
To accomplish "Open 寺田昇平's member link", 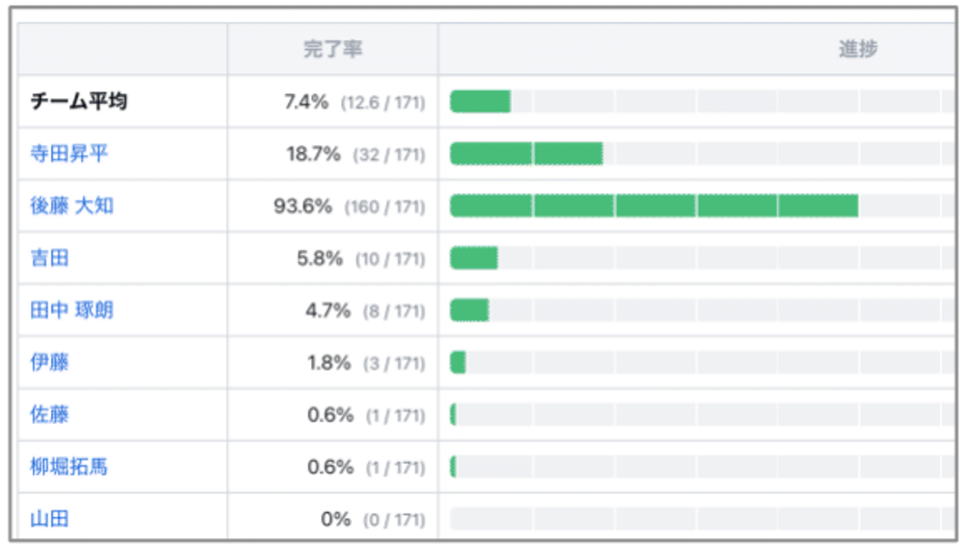I will tap(69, 153).
